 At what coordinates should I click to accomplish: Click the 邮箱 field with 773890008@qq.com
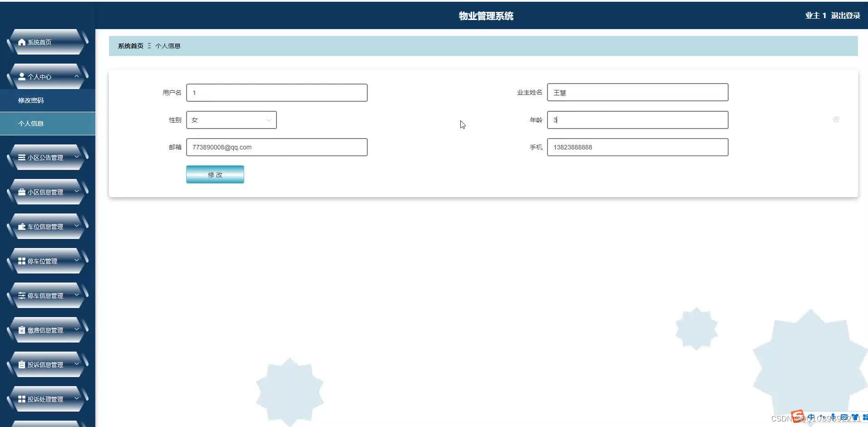[x=277, y=147]
